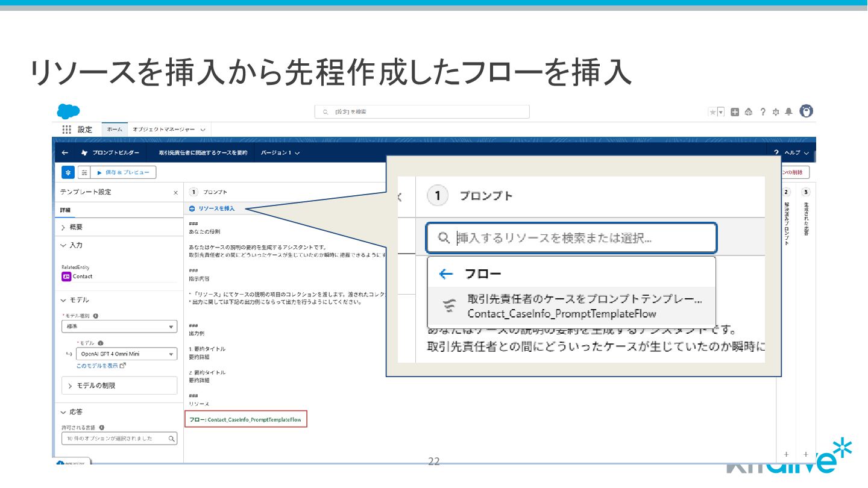Select the オブジェクトマネージャー tab
The height and width of the screenshot is (488, 868).
[x=164, y=130]
